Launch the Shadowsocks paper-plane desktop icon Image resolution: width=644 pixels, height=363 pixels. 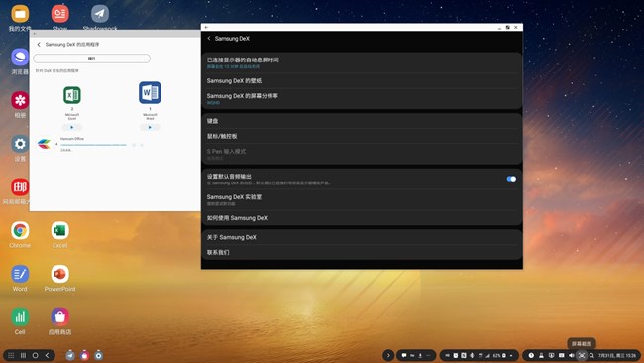[x=100, y=13]
